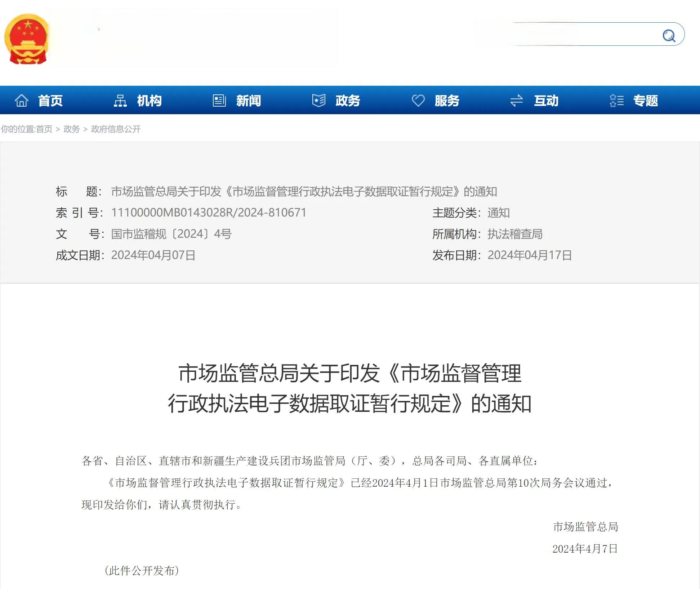This screenshot has height=589, width=700.
Task: Open the 首页 navigation menu item
Action: (x=50, y=101)
